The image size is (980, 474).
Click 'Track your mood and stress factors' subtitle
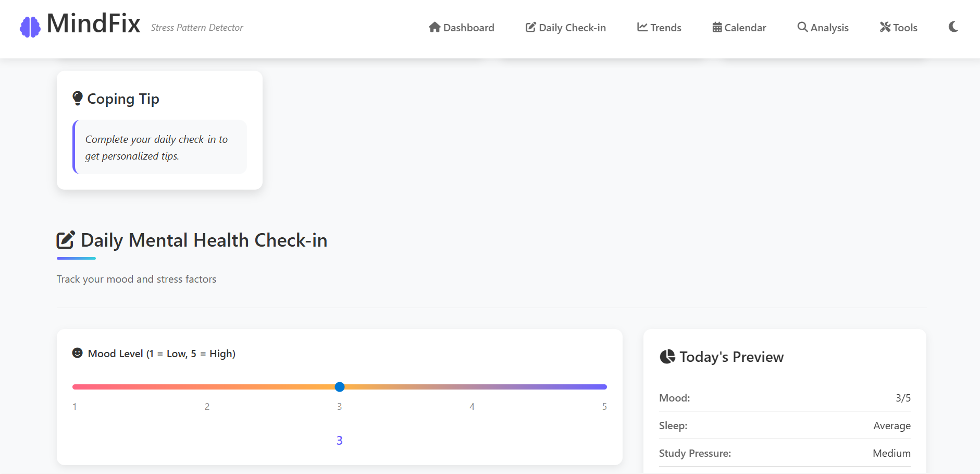click(x=137, y=279)
